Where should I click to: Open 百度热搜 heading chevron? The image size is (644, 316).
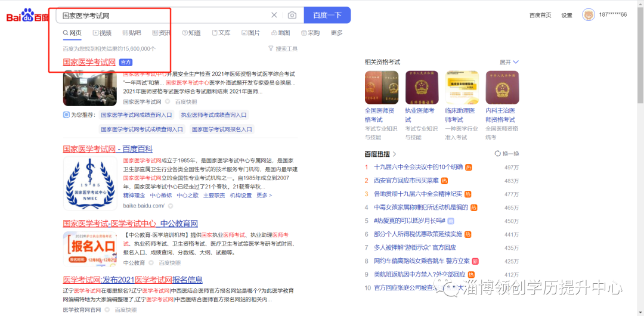coord(395,154)
